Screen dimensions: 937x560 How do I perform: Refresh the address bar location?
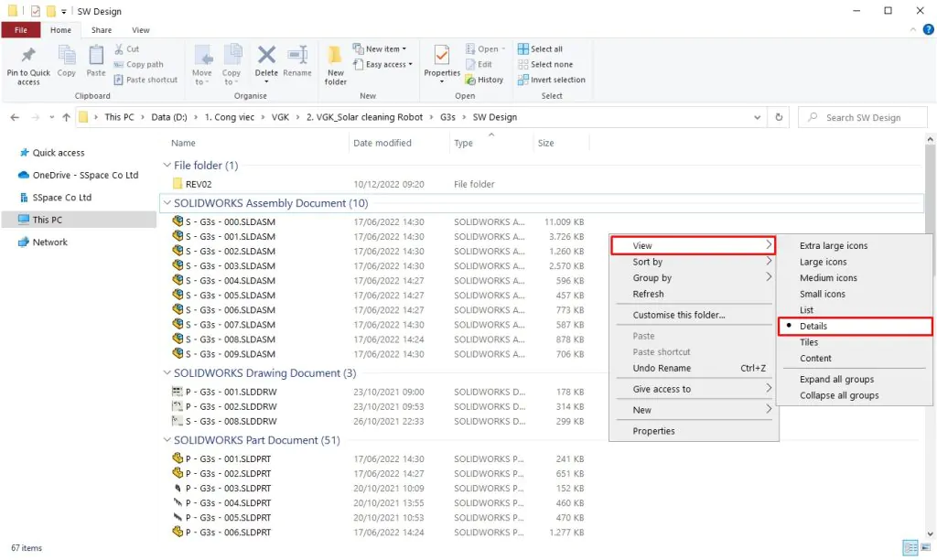[x=779, y=117]
